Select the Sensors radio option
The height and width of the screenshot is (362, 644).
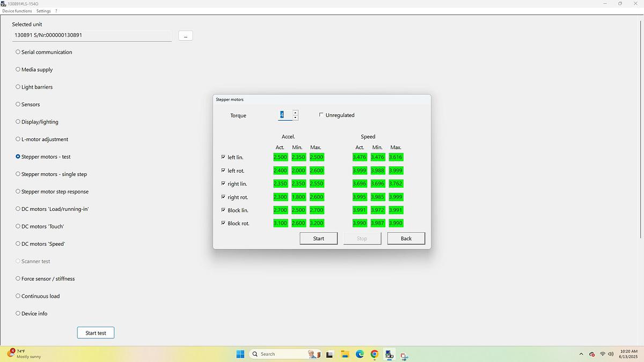click(x=18, y=104)
